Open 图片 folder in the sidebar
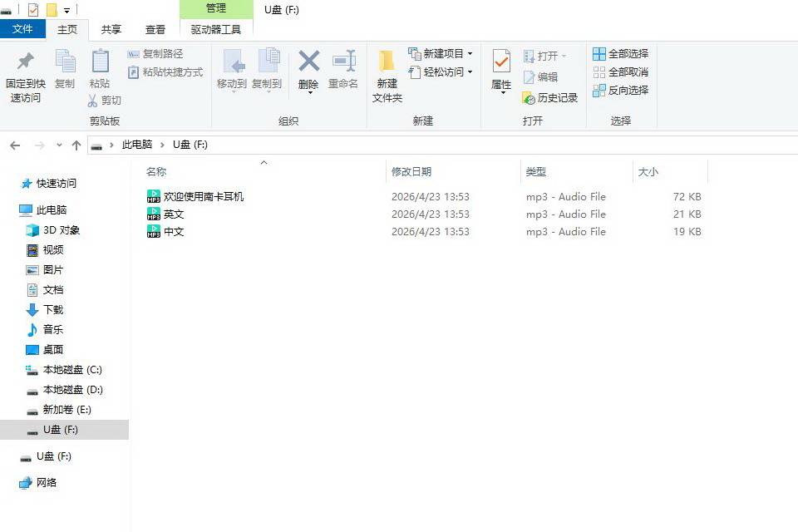The image size is (798, 532). [x=45, y=270]
